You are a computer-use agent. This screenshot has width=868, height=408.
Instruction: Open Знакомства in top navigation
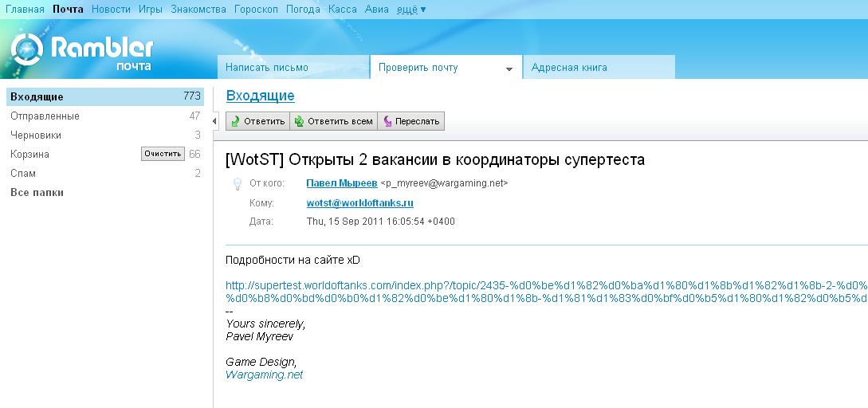pyautogui.click(x=198, y=10)
